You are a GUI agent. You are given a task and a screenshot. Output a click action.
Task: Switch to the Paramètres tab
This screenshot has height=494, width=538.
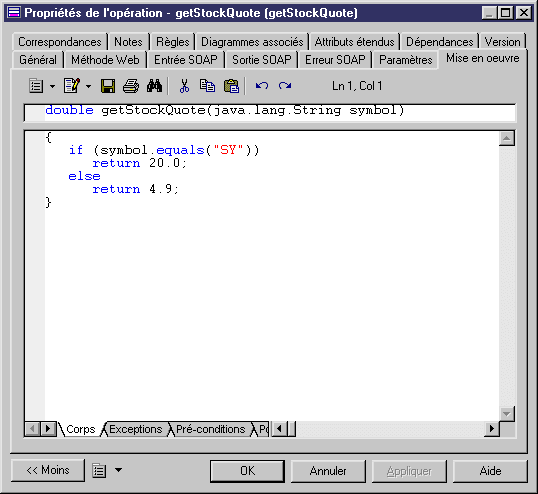pyautogui.click(x=405, y=60)
